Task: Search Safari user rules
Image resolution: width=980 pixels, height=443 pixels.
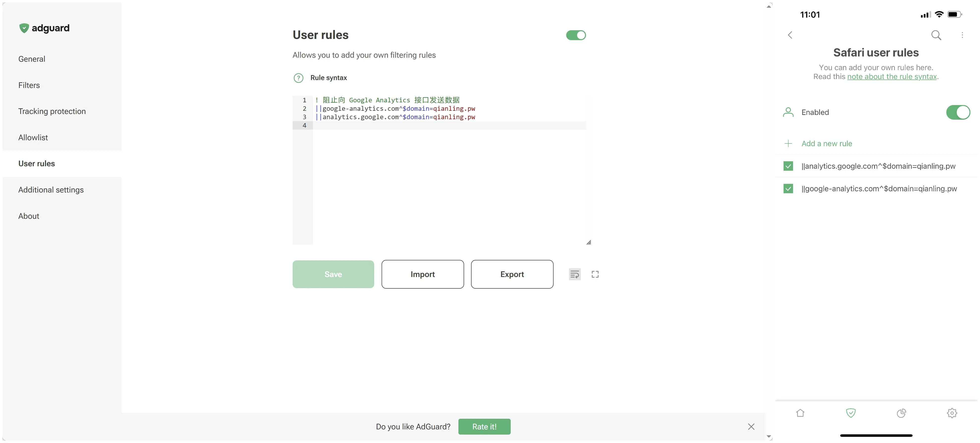Action: (x=936, y=35)
